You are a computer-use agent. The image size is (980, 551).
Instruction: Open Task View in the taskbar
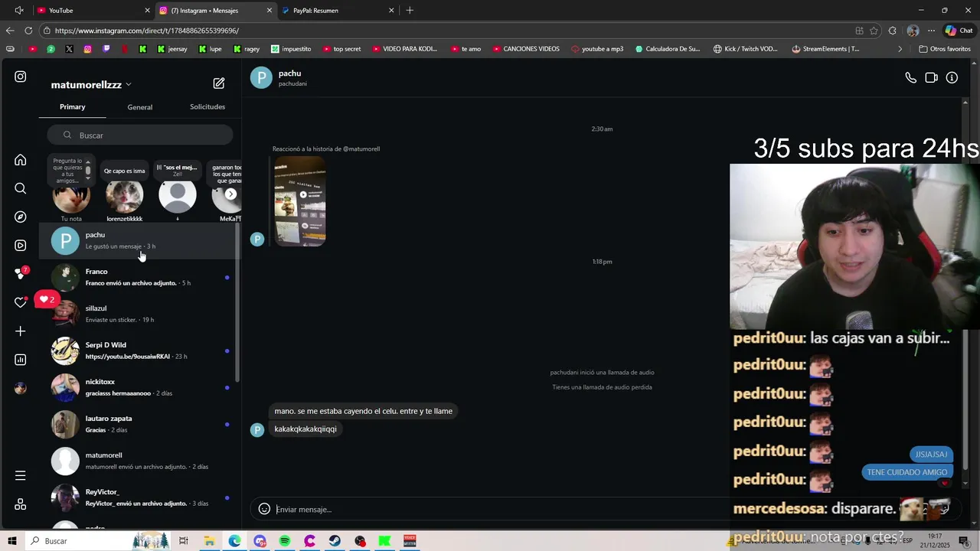(184, 541)
